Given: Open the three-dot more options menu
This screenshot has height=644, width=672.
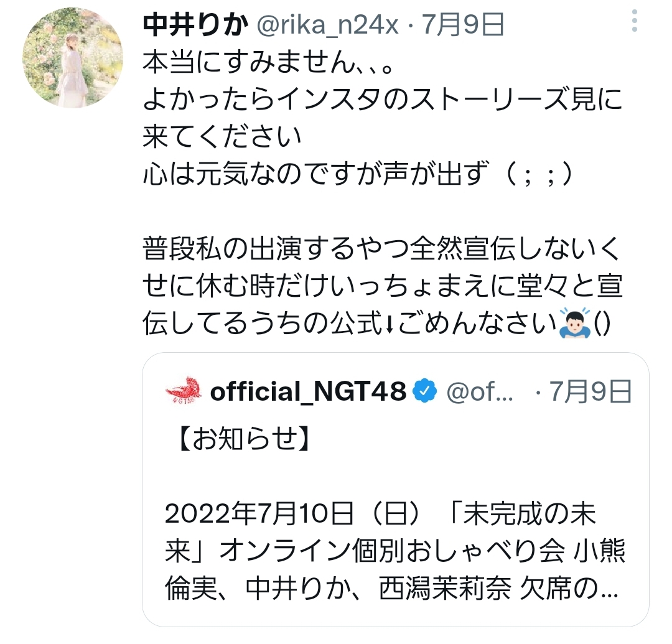Looking at the screenshot, I should (x=634, y=21).
